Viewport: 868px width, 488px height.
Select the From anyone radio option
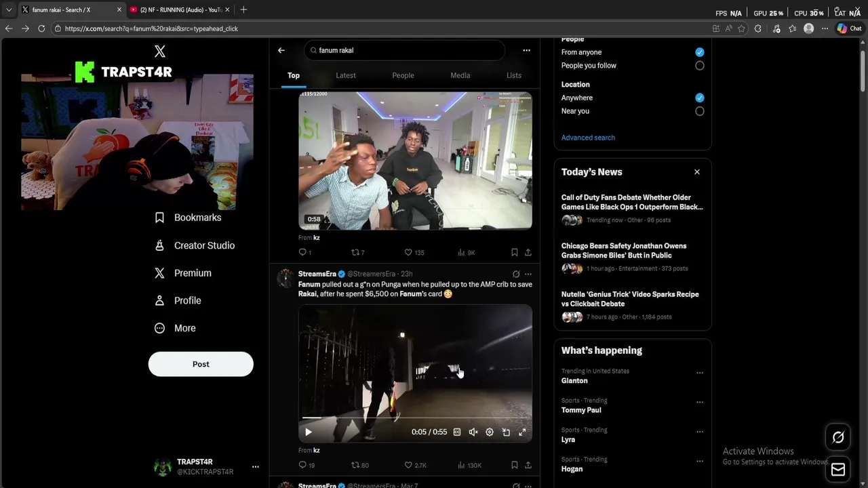(x=699, y=52)
